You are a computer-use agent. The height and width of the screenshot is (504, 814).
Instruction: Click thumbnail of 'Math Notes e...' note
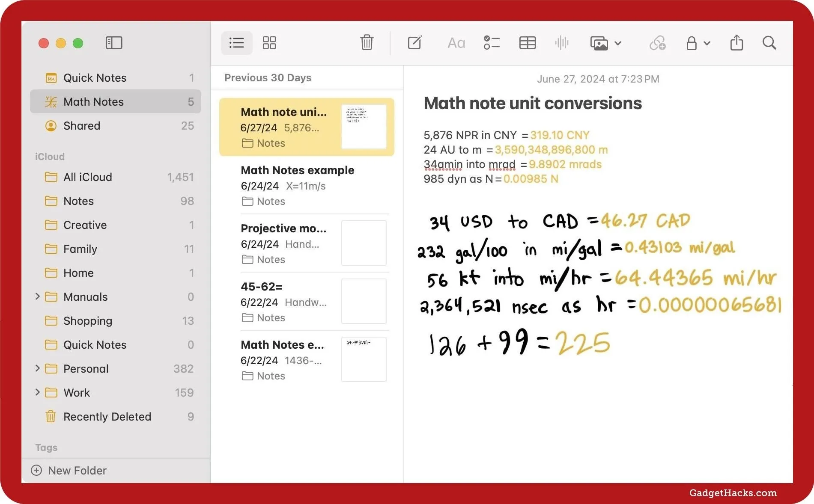[x=364, y=359]
